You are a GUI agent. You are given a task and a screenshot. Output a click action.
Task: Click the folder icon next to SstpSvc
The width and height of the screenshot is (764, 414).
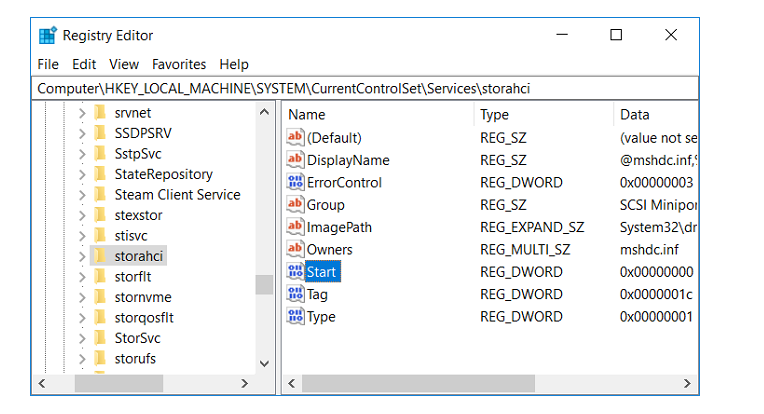coord(100,153)
